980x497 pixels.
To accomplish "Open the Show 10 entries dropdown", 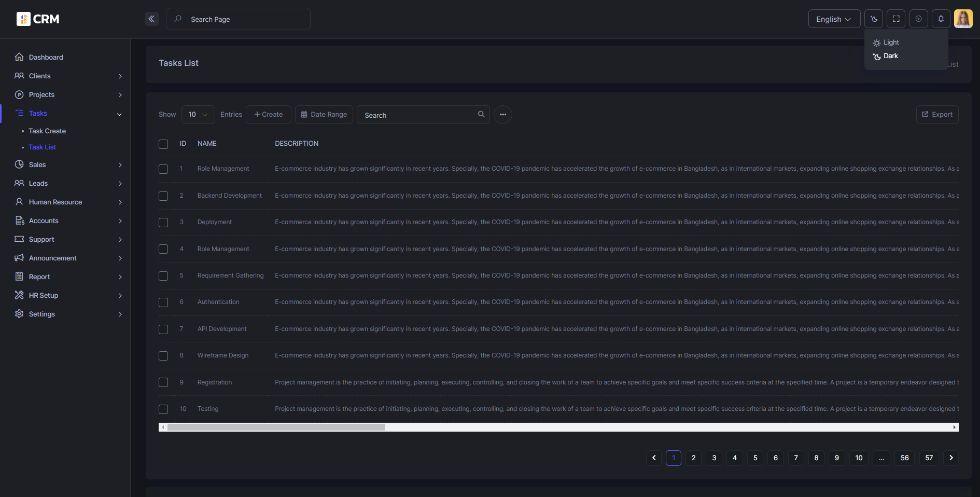I will [x=198, y=115].
